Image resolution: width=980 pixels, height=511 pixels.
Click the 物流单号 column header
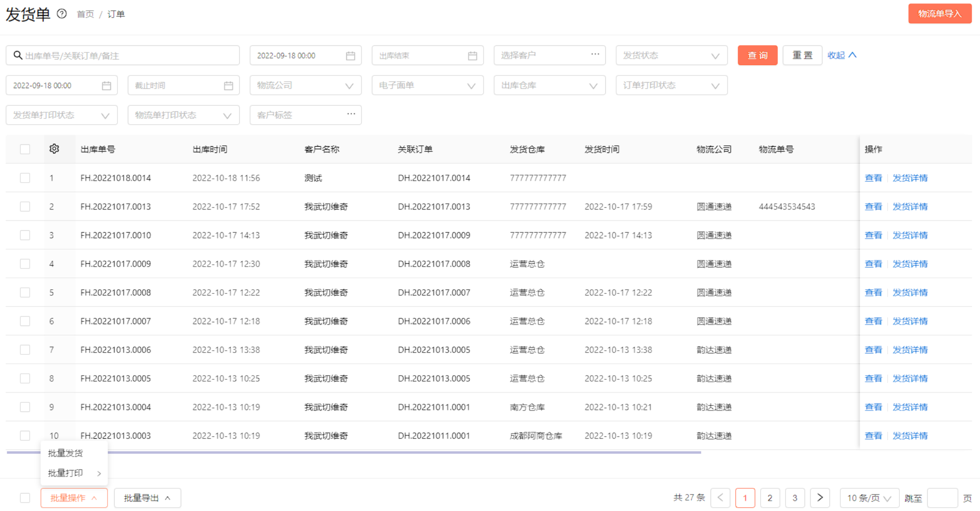pyautogui.click(x=776, y=149)
